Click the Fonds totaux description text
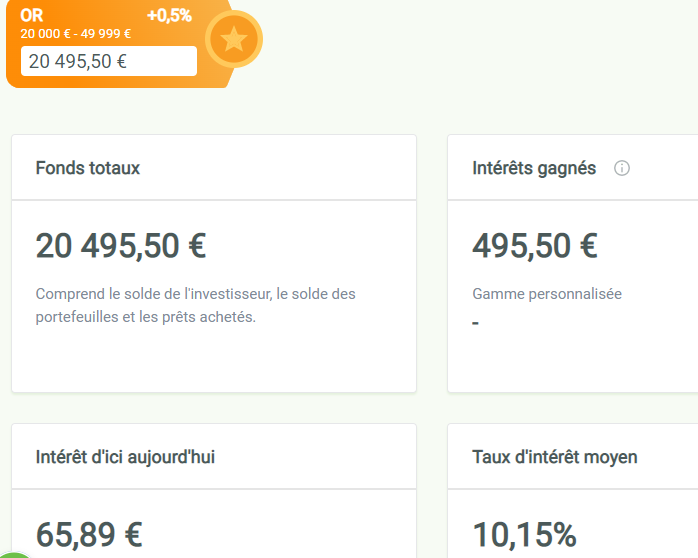Viewport: 698px width, 558px height. (195, 305)
